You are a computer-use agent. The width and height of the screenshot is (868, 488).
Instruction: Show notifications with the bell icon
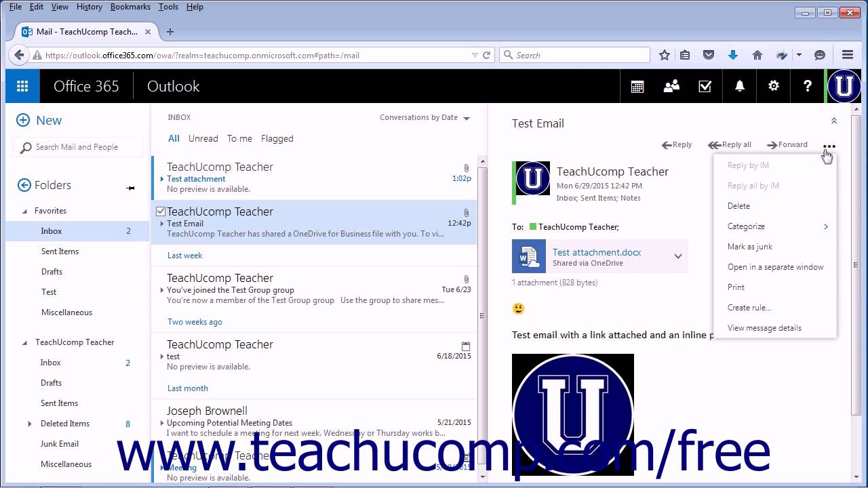740,86
